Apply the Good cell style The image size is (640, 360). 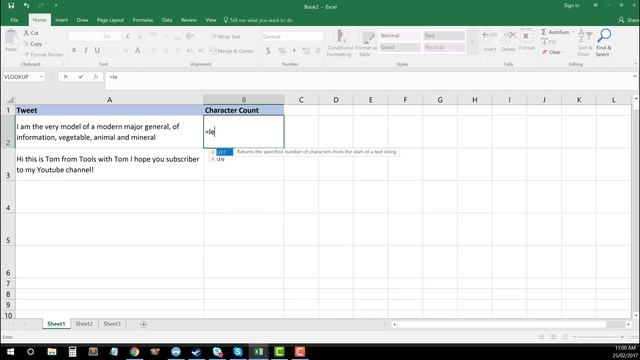(399, 47)
